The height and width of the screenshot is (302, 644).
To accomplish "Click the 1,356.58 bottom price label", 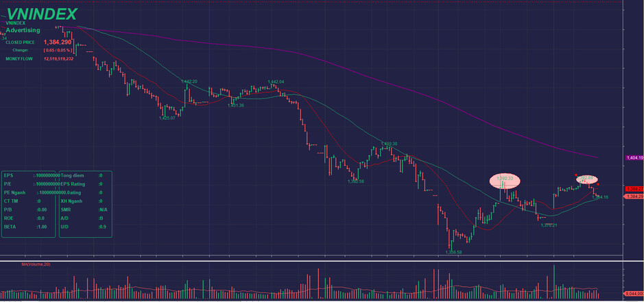I will tap(453, 252).
